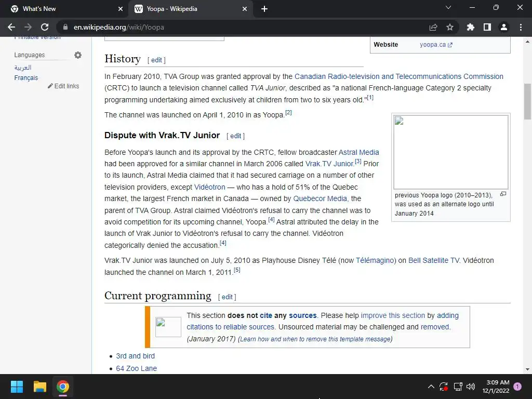Click the scrollbar up arrow
Viewport: 532px width, 399px height.
[527, 42]
